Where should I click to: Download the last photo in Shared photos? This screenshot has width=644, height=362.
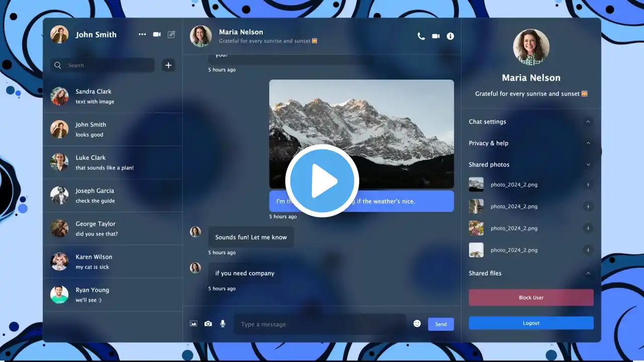588,250
